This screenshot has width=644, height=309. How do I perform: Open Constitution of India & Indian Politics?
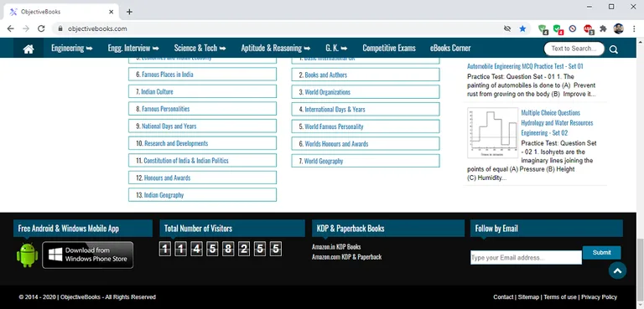coord(186,161)
